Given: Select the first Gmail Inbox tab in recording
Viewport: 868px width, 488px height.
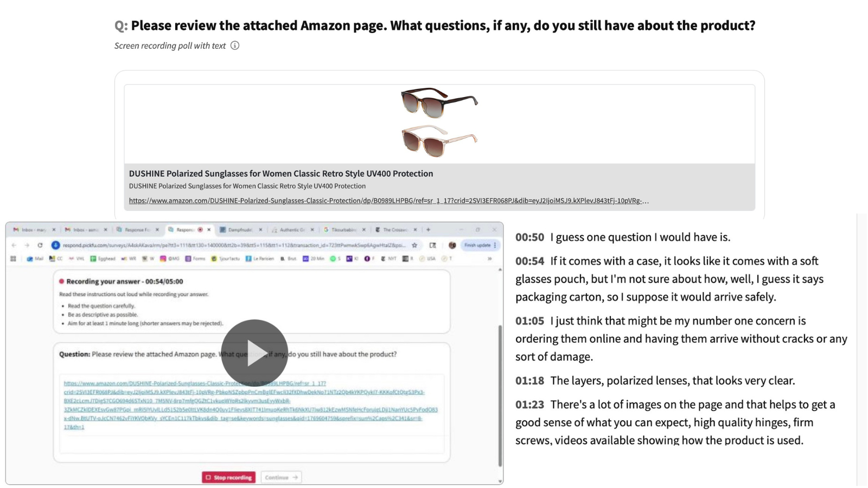Looking at the screenshot, I should [x=34, y=229].
